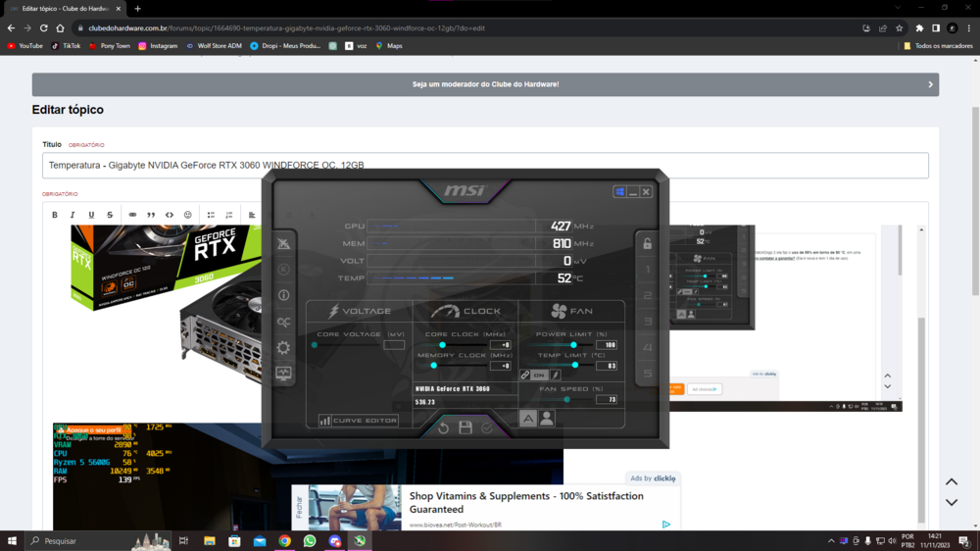Image resolution: width=980 pixels, height=551 pixels.
Task: Open the hardware monitor icon in Afterburner
Action: pyautogui.click(x=283, y=374)
